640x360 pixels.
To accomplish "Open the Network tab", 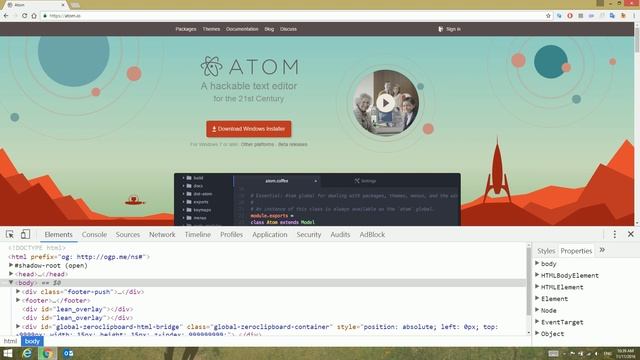I will pos(162,235).
